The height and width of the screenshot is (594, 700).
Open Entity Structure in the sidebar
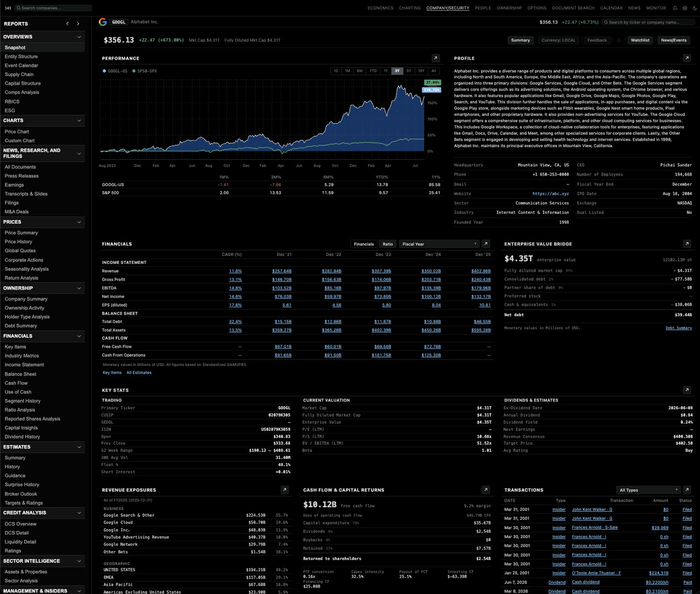pos(21,57)
